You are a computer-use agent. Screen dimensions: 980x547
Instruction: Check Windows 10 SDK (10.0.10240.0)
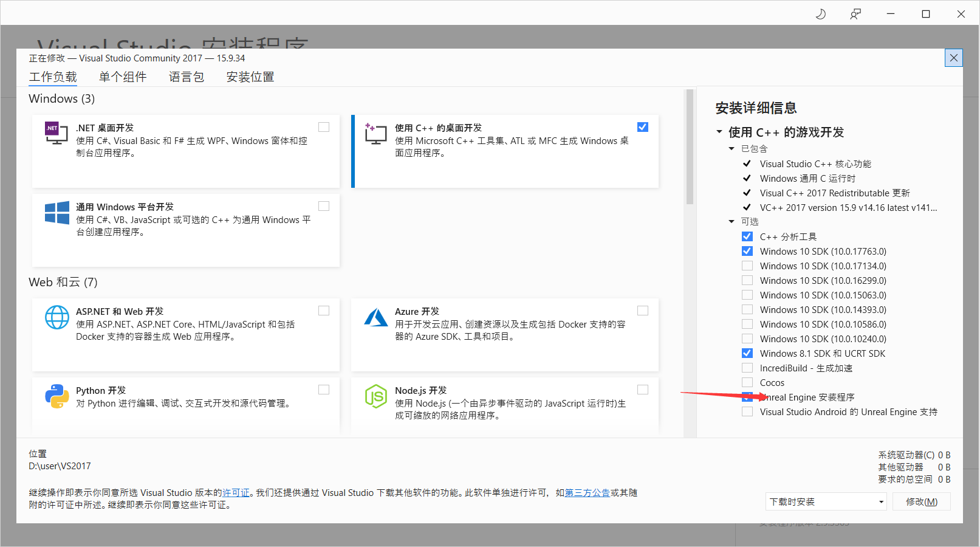coord(747,339)
